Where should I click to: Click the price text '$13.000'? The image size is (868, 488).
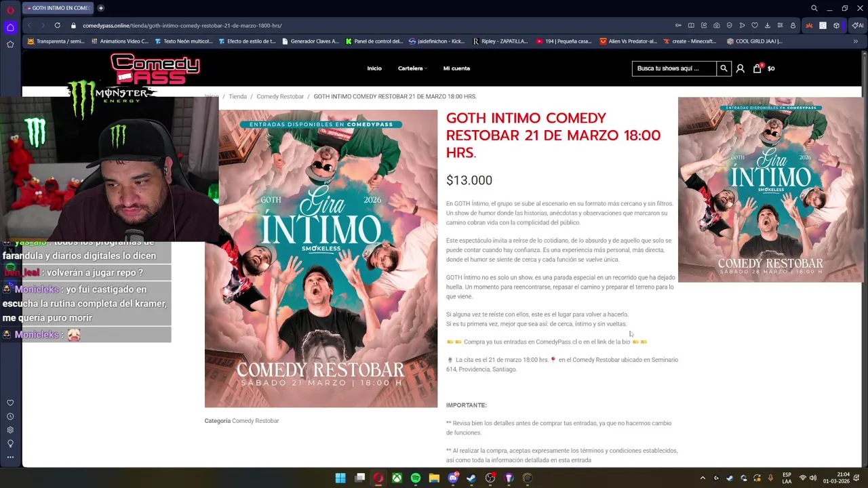469,180
